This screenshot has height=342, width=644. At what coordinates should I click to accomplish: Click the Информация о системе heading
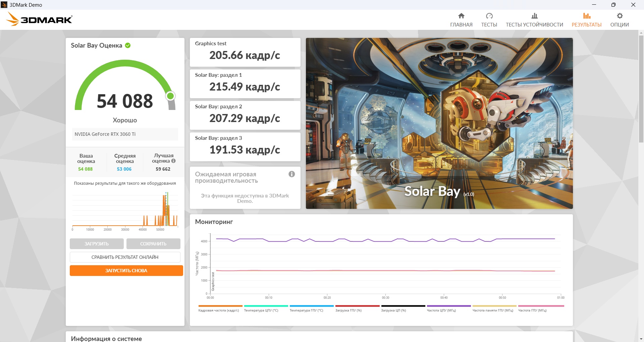pyautogui.click(x=106, y=339)
